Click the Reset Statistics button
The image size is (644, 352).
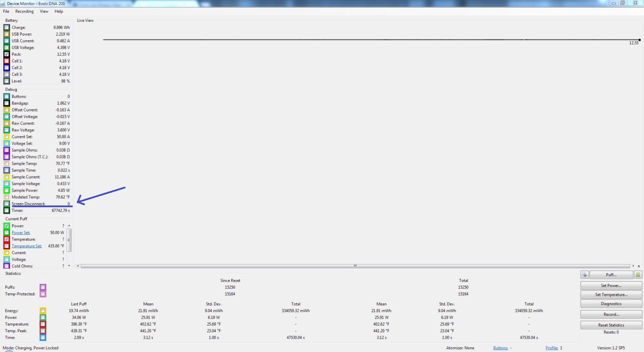(x=611, y=325)
